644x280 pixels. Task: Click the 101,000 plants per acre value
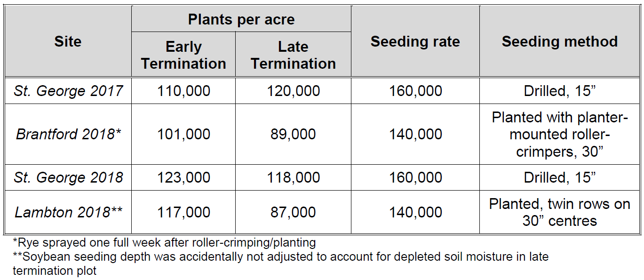point(183,134)
